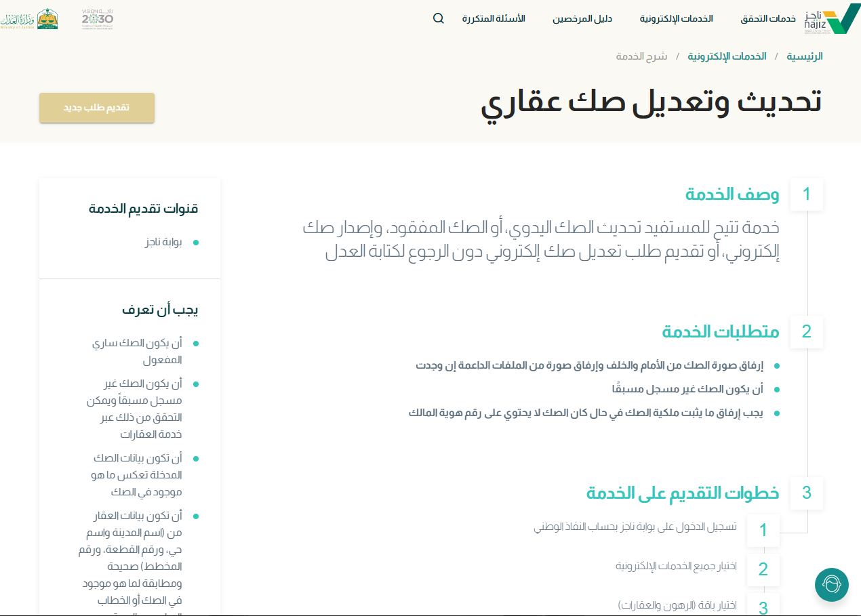Click step تسجيل الدخول على بوابة ناجز
The width and height of the screenshot is (861, 616).
pyautogui.click(x=635, y=527)
